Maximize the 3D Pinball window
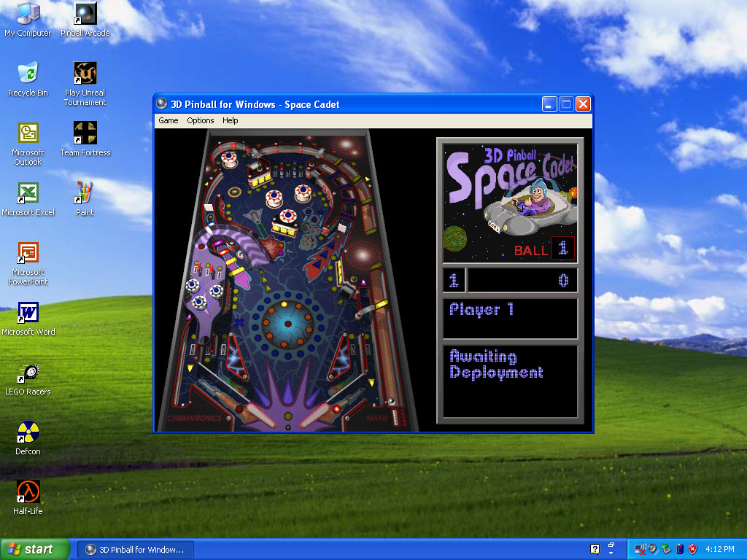 [x=566, y=104]
